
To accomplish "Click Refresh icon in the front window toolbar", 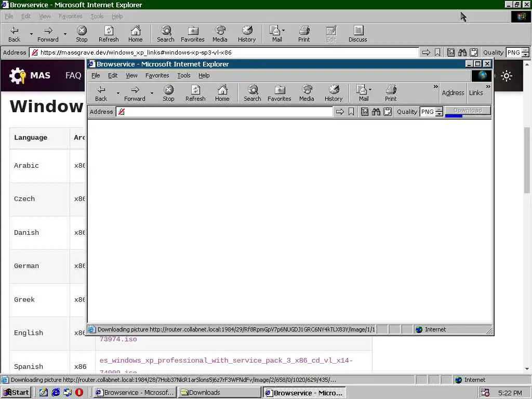I will pos(195,94).
